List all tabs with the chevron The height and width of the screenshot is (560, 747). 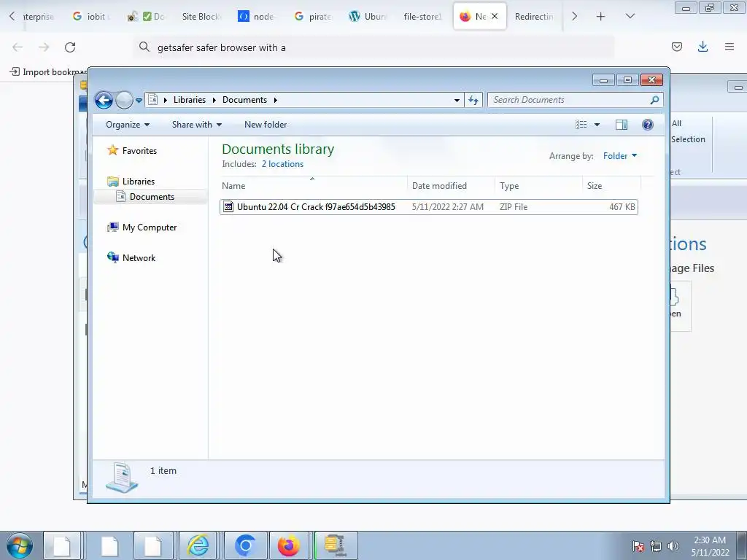[x=630, y=16]
